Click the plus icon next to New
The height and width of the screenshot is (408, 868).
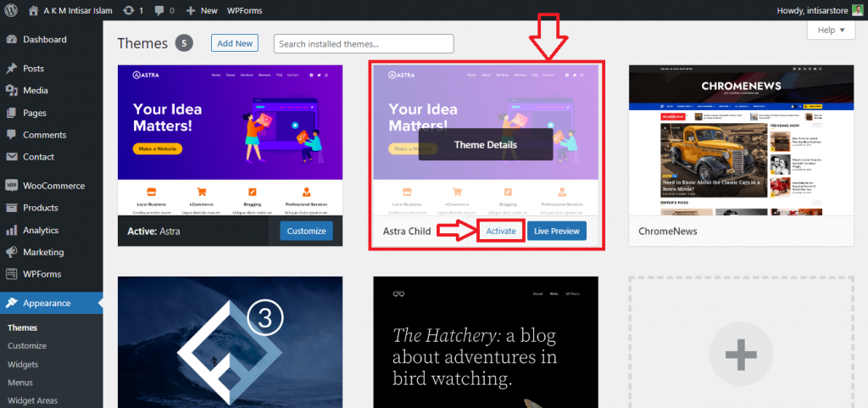(191, 10)
